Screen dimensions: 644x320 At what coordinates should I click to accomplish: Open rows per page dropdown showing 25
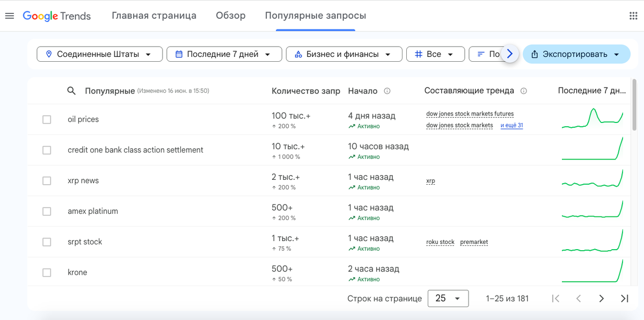click(x=448, y=299)
